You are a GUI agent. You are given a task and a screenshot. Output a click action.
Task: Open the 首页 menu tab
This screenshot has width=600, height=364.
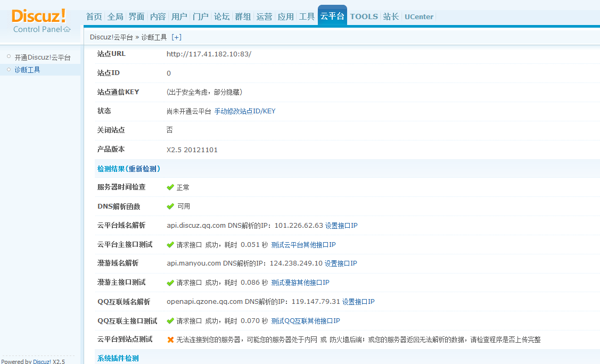pyautogui.click(x=94, y=16)
